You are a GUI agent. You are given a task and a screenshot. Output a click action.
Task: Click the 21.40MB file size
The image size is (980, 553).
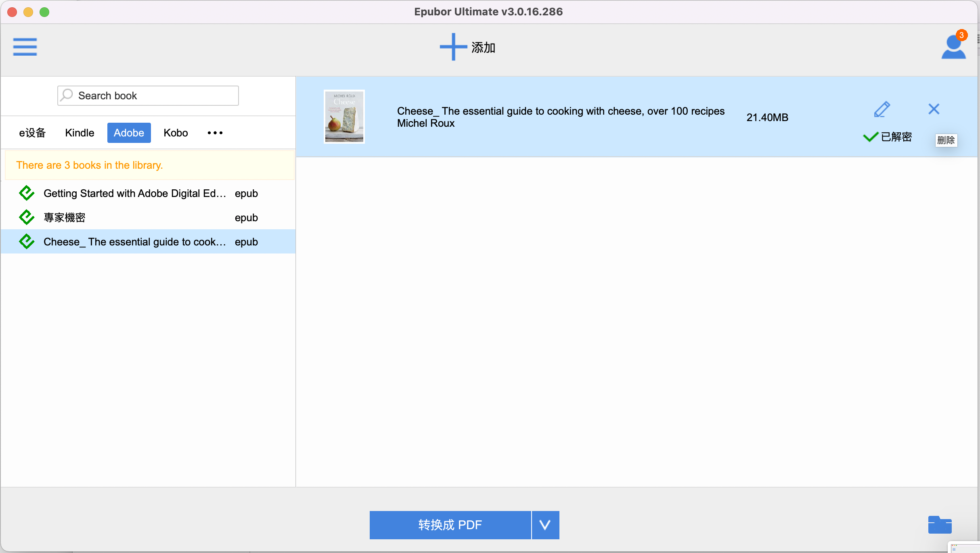coord(767,117)
